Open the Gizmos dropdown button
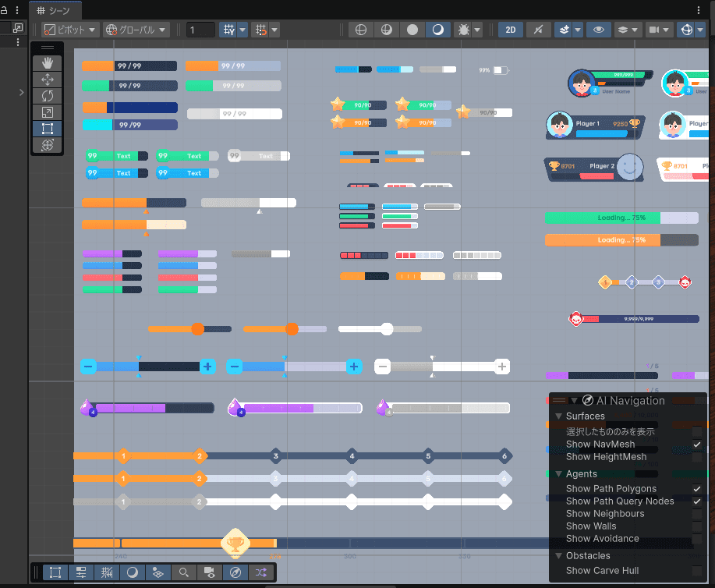Image resolution: width=715 pixels, height=588 pixels. pos(692,30)
